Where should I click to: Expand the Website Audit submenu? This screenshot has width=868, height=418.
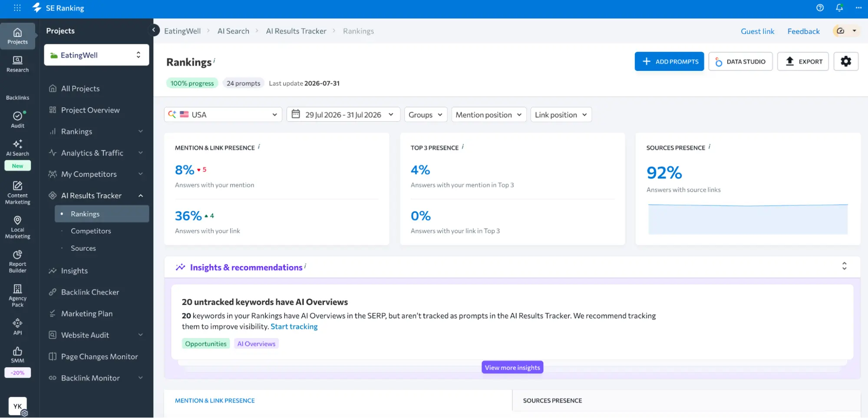click(141, 335)
